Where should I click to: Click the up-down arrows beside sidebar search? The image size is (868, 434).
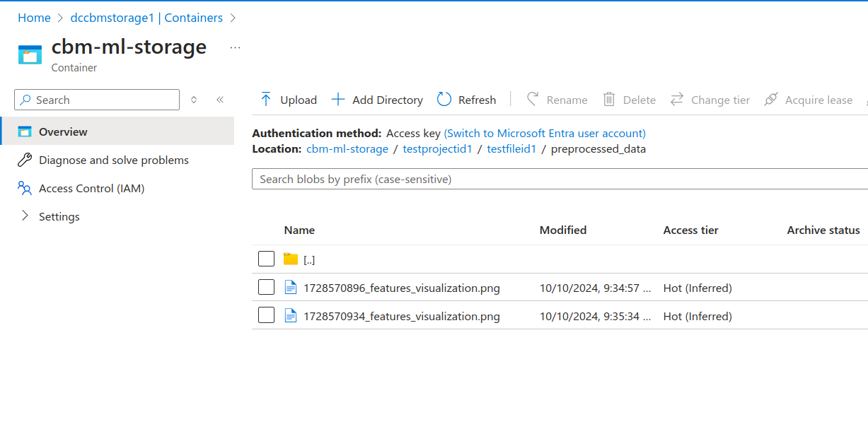point(194,100)
